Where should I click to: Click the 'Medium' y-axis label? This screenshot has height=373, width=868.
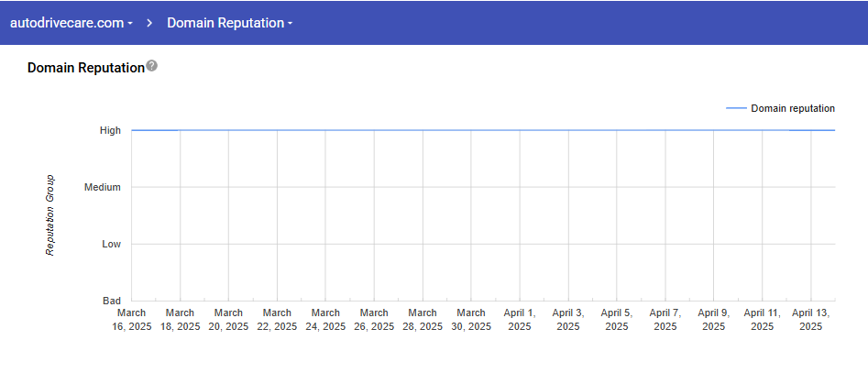pos(103,187)
